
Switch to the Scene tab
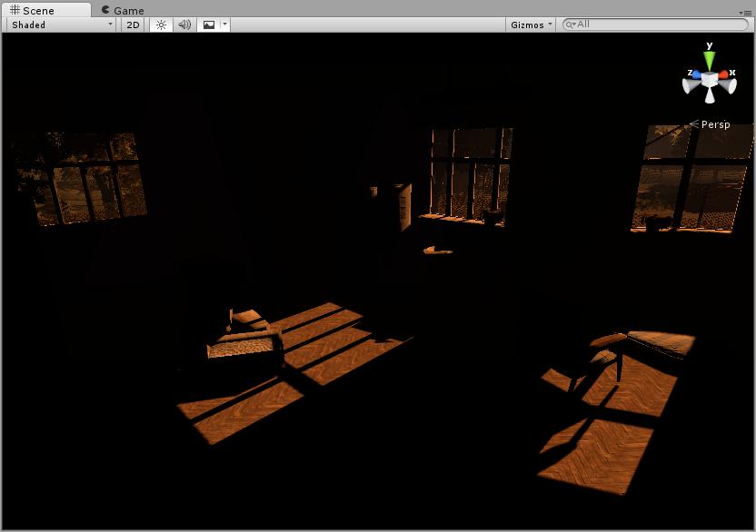pos(45,10)
